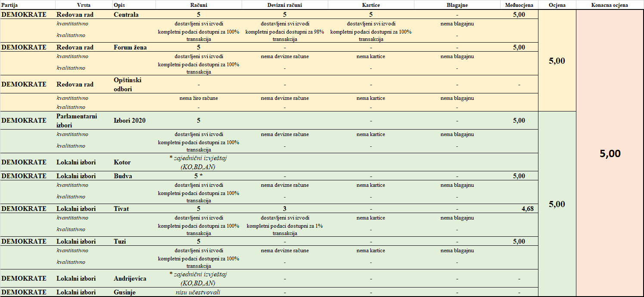Click the "Kotor" cell
644x297 pixels.
122,162
